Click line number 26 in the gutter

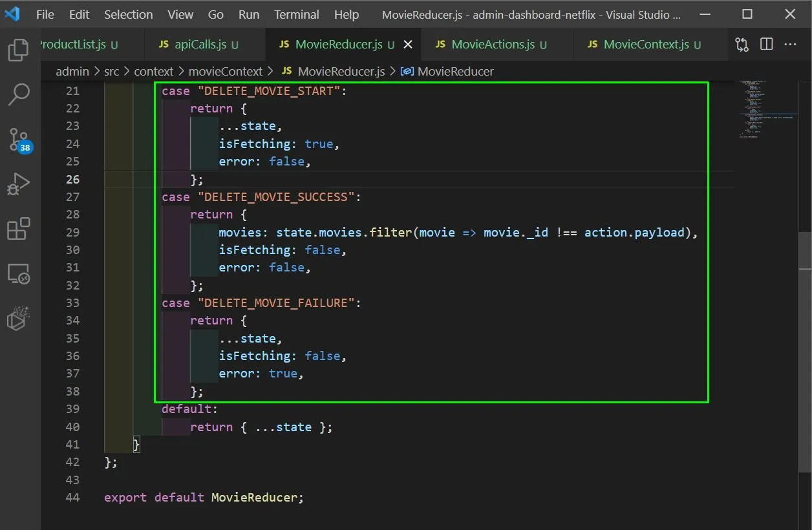click(72, 179)
